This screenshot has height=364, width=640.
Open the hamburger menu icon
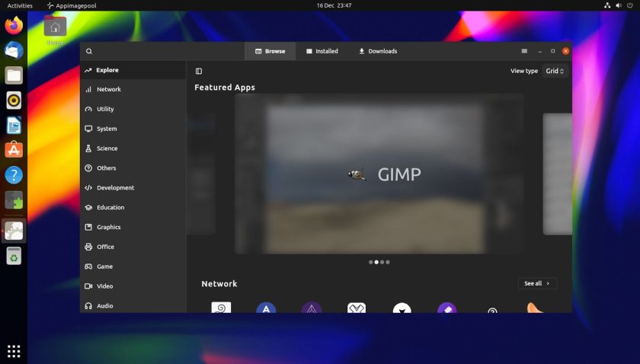pos(524,51)
